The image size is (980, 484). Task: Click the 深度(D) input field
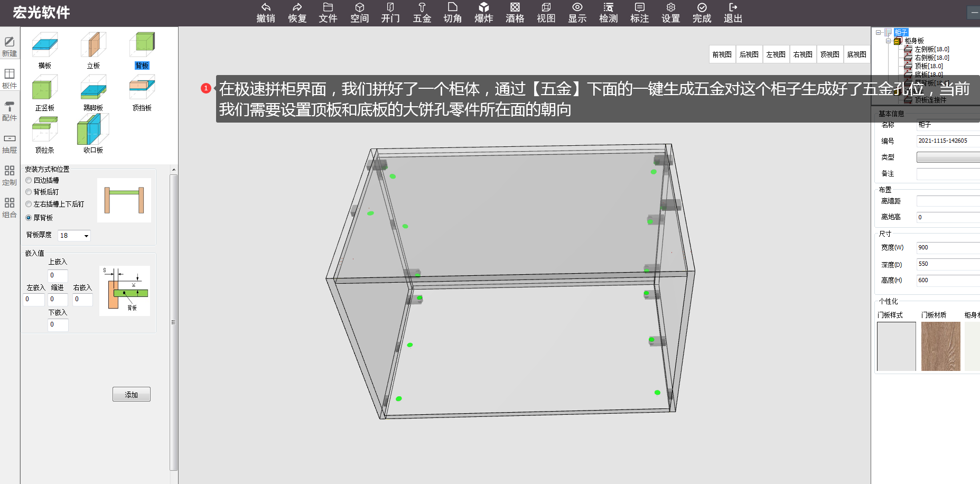[x=948, y=264]
